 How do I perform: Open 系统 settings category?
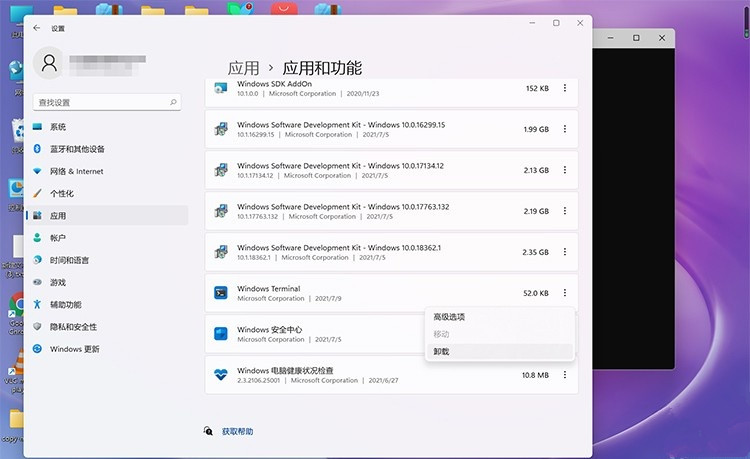coord(106,127)
